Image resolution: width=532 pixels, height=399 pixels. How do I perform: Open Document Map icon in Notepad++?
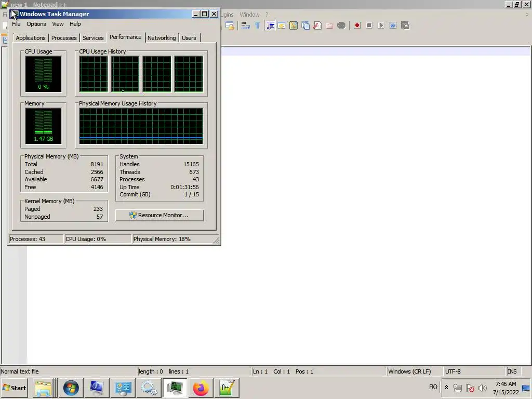(294, 25)
